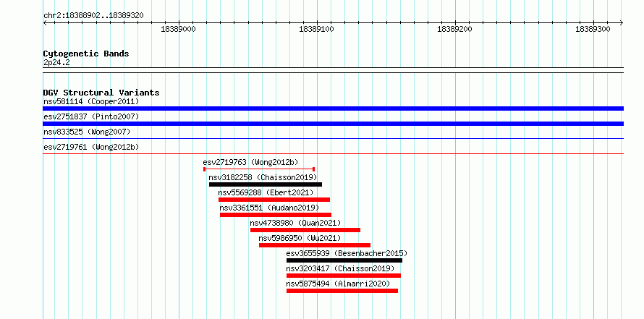Click the 18389200 ruler position
Image resolution: width=644 pixels, height=319 pixels.
(x=454, y=29)
